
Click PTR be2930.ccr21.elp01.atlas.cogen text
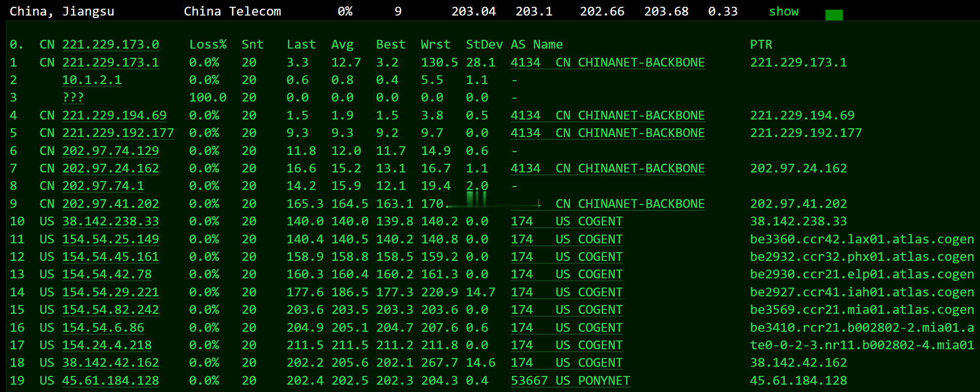tap(862, 274)
